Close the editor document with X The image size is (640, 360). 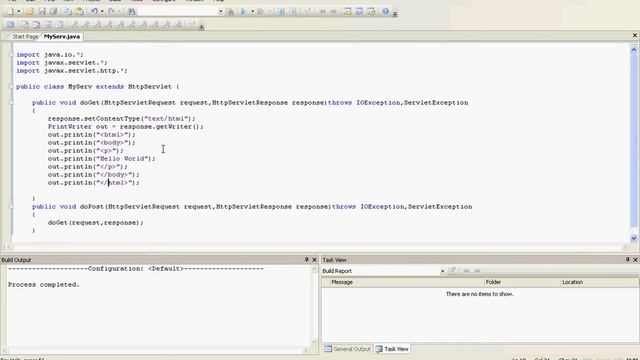click(635, 36)
